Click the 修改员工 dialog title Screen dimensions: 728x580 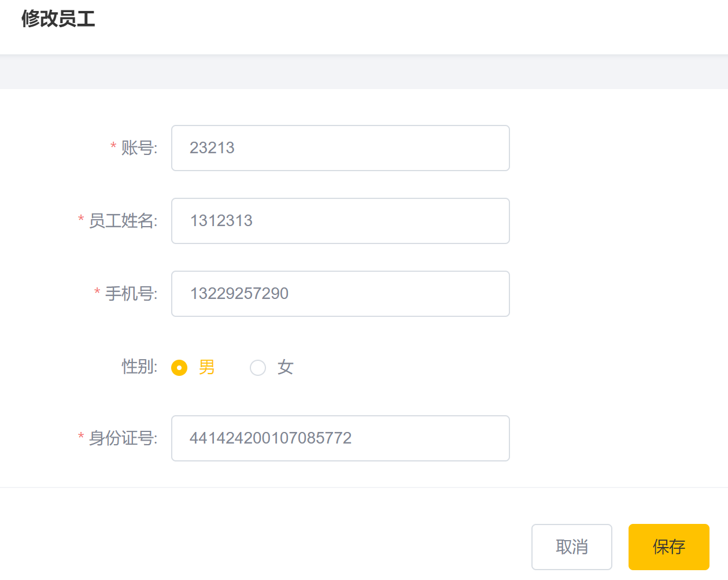(58, 19)
